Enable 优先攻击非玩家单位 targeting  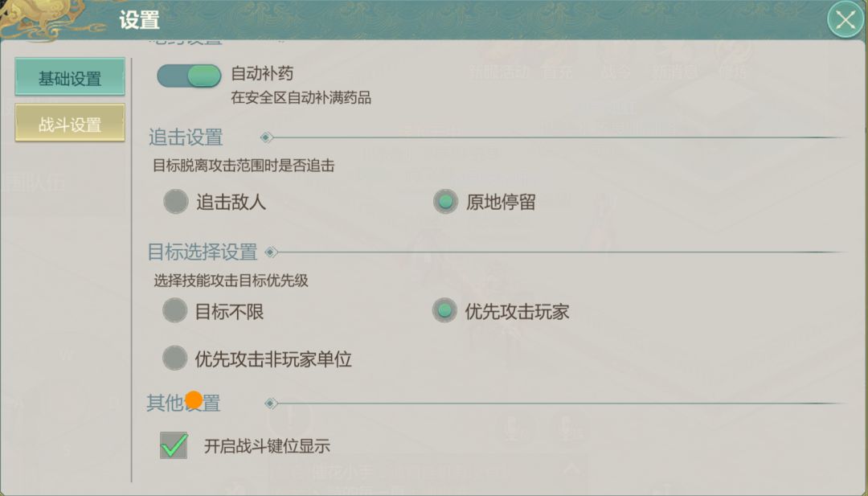[175, 359]
